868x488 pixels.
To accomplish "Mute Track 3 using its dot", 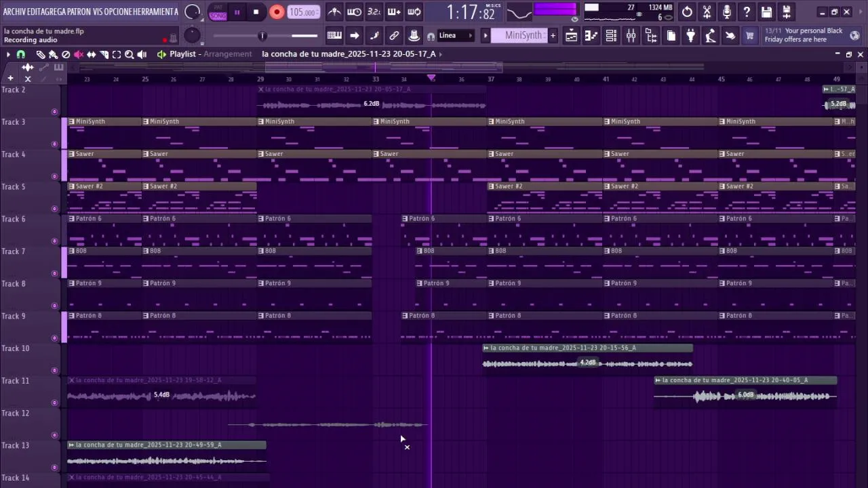I will [x=54, y=144].
